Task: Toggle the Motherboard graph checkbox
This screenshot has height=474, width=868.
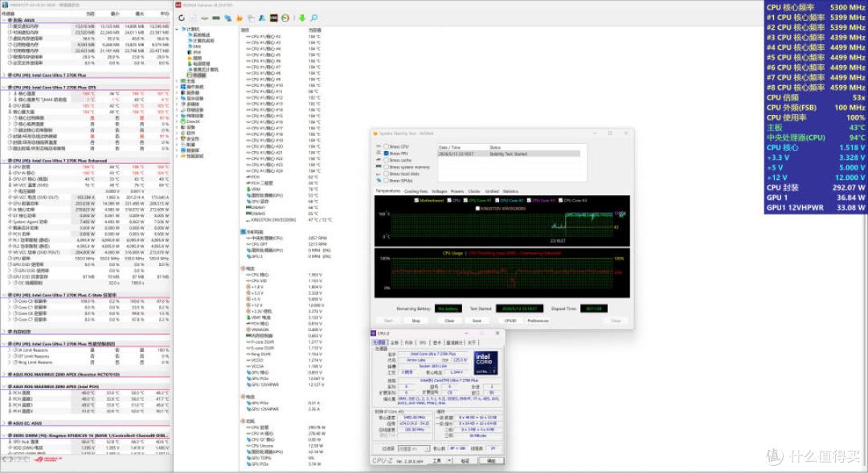Action: click(416, 200)
